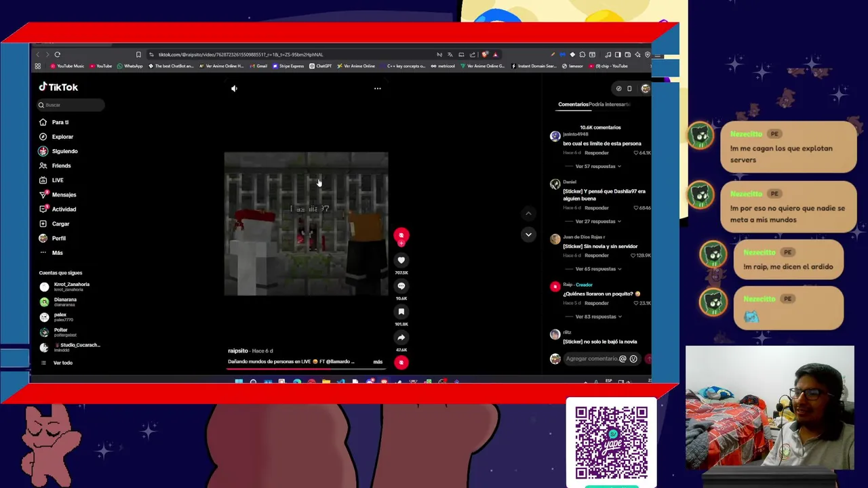This screenshot has width=868, height=488.
Task: Reply to jasinto4948's comment
Action: 597,153
